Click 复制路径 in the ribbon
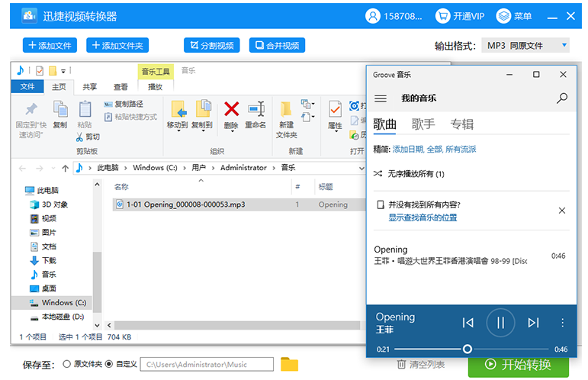 124,104
